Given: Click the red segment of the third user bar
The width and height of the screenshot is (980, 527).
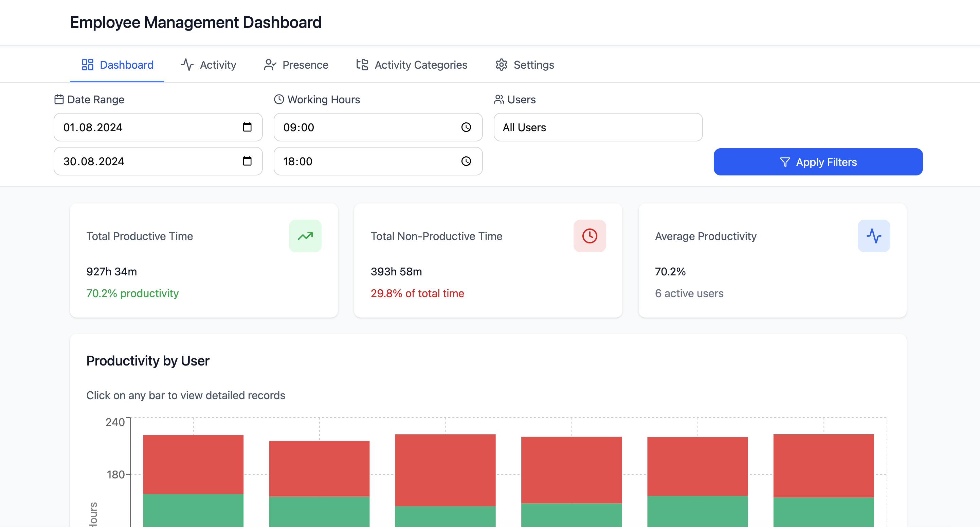Looking at the screenshot, I should pyautogui.click(x=445, y=470).
